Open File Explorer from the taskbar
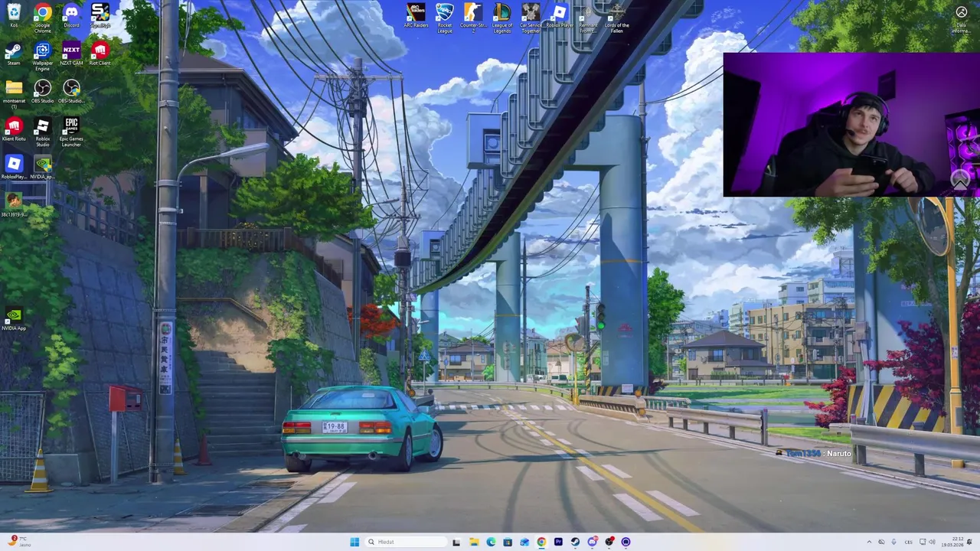The image size is (980, 551). coord(474,542)
